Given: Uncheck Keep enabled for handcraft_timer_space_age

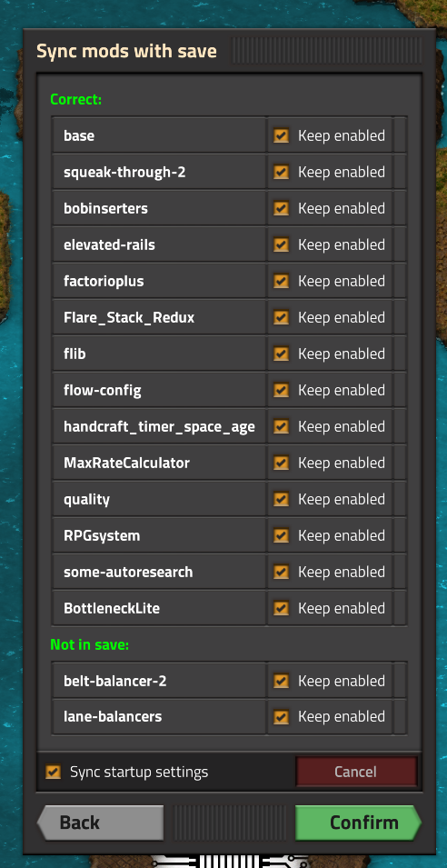Looking at the screenshot, I should pyautogui.click(x=281, y=427).
